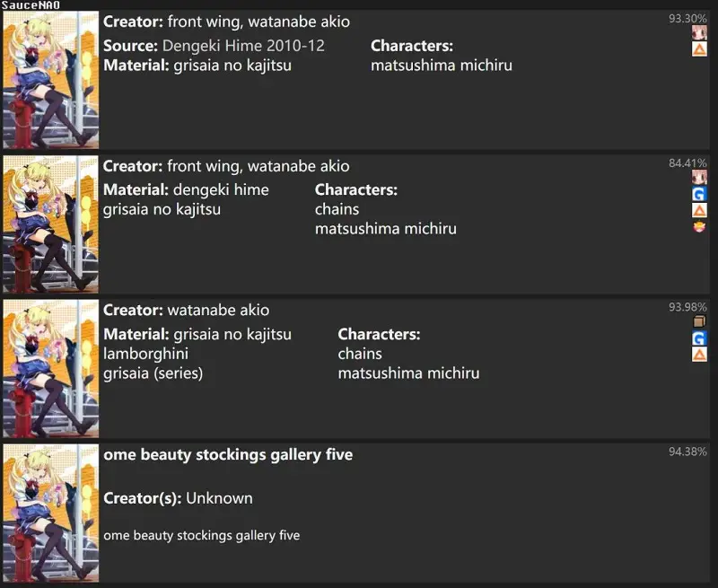Click the 'Dengeki Hime 2010-12' source link

[x=243, y=46]
